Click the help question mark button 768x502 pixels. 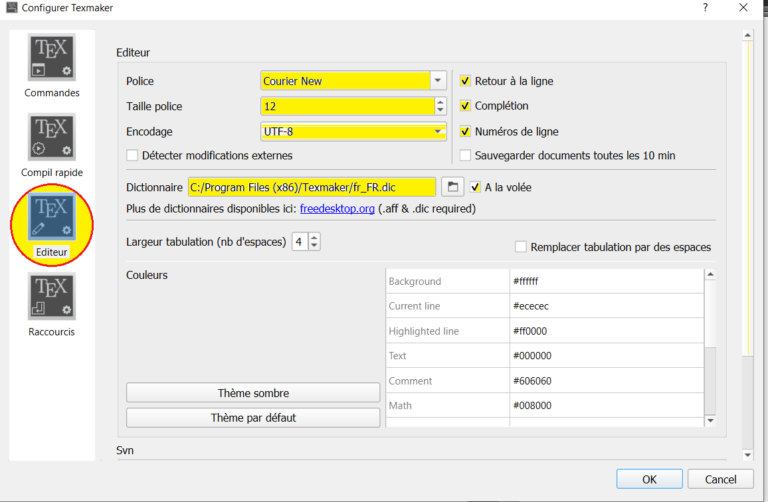[705, 7]
